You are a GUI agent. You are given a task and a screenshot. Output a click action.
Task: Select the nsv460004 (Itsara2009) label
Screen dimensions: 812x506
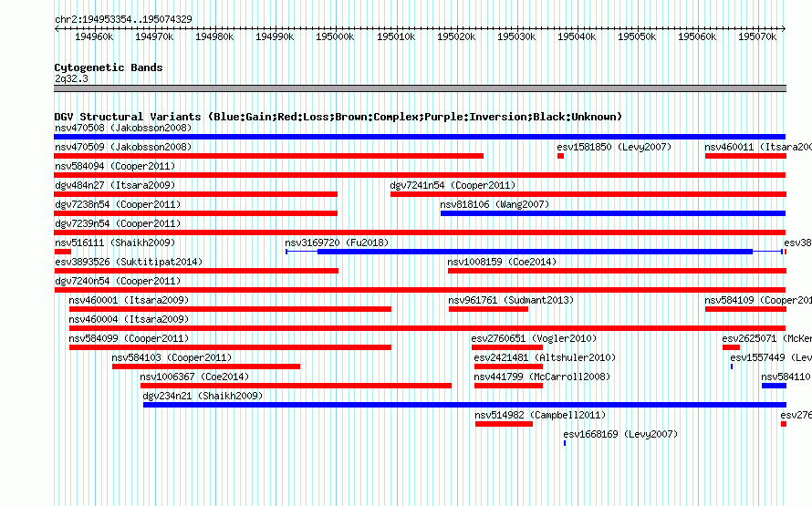(129, 319)
